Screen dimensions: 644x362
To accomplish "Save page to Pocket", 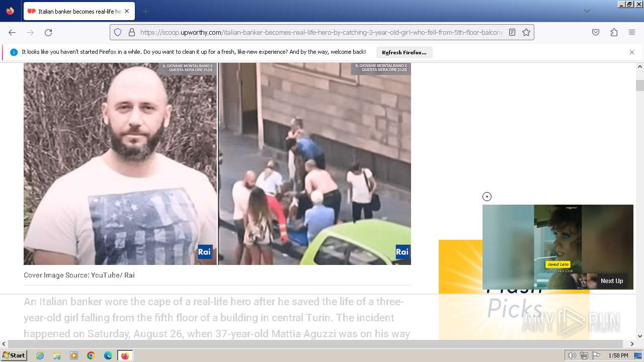I will [596, 32].
